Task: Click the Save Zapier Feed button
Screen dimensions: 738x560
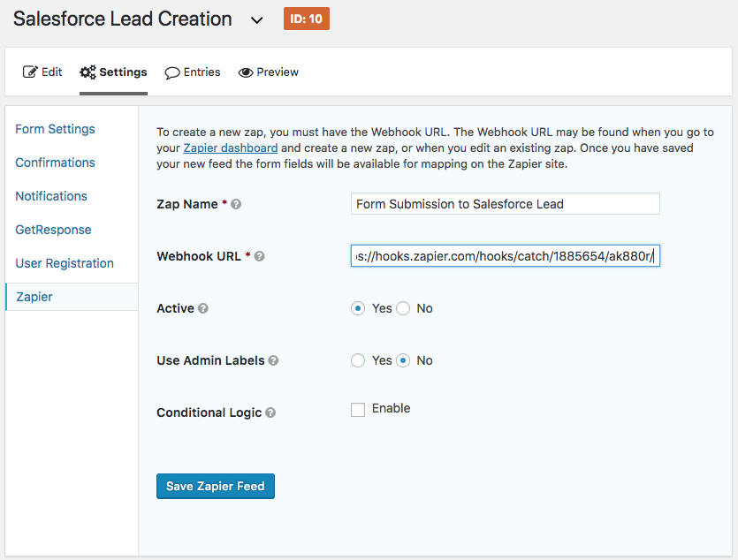Action: [216, 486]
